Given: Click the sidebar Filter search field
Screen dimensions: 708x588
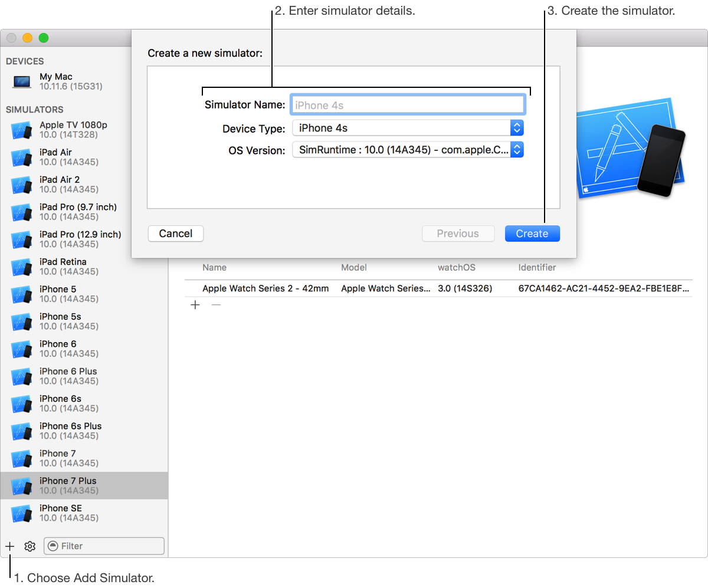Looking at the screenshot, I should tap(104, 546).
